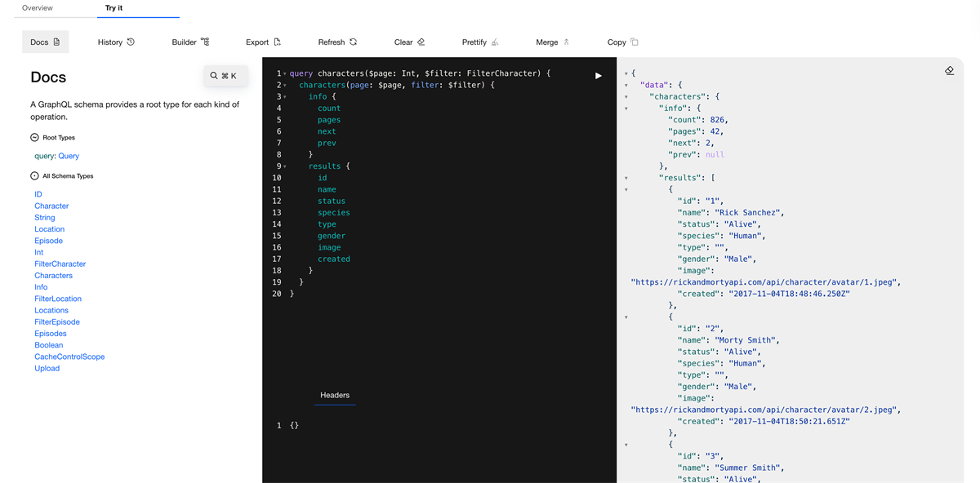Click the "species" field on line 13
Image resolution: width=980 pixels, height=483 pixels.
point(334,213)
